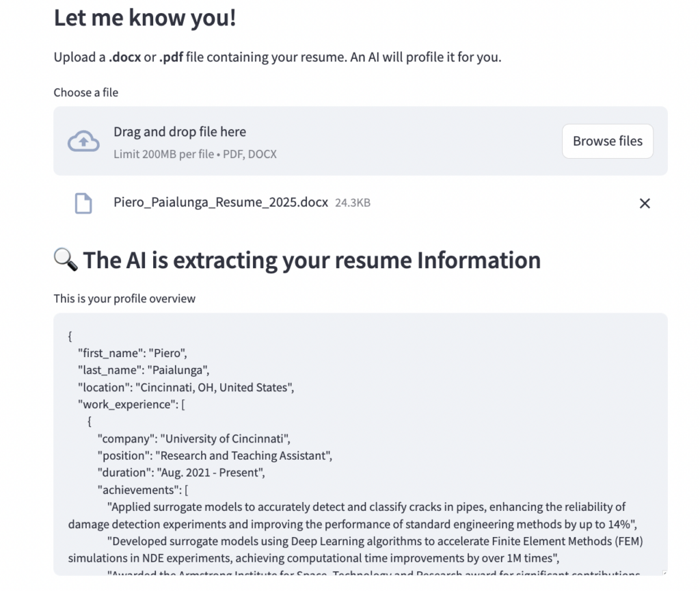This screenshot has height=591, width=700.
Task: Click the "Let me know you!" heading
Action: click(x=144, y=18)
